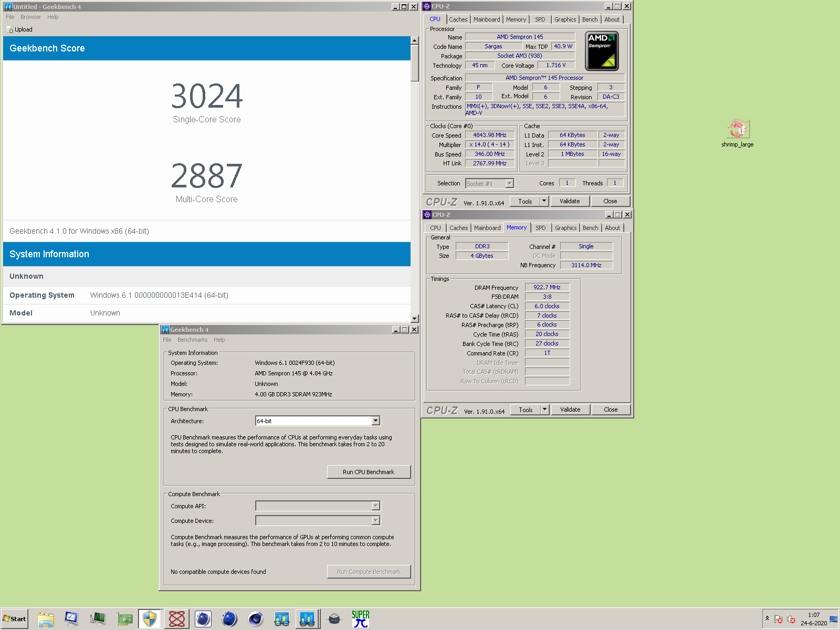This screenshot has height=630, width=840.
Task: Click the Run Compute Benchmark button
Action: pos(369,572)
